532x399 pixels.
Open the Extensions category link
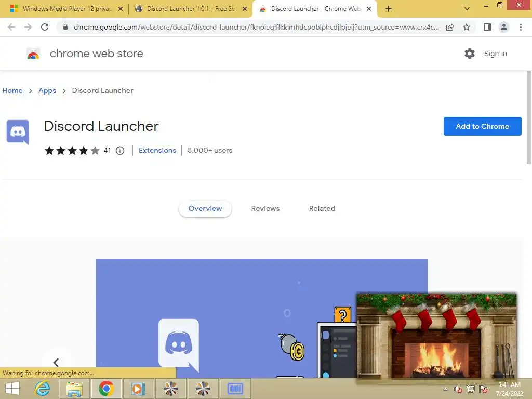(157, 150)
